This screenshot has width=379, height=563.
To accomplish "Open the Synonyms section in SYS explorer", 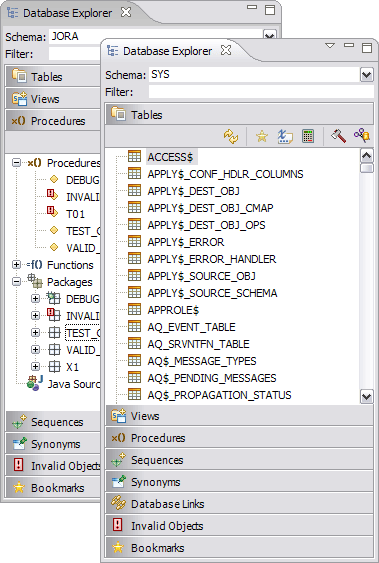I will pyautogui.click(x=239, y=482).
